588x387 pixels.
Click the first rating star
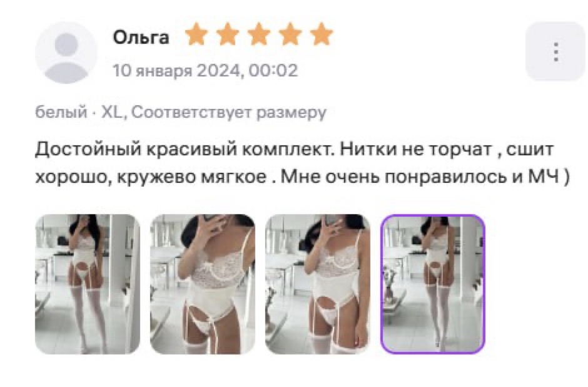click(196, 34)
